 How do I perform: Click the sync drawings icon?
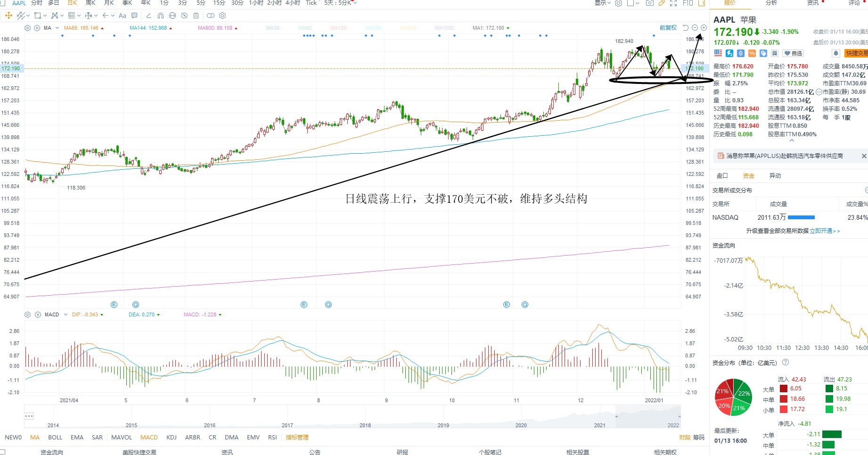tap(172, 16)
